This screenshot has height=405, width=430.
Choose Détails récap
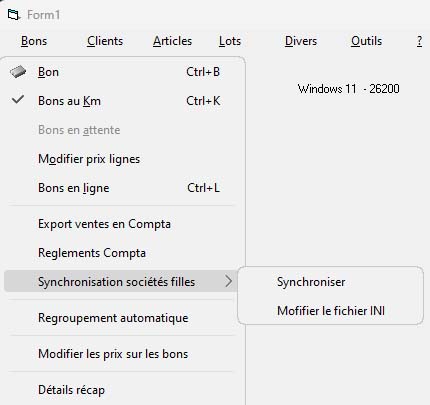(120, 390)
